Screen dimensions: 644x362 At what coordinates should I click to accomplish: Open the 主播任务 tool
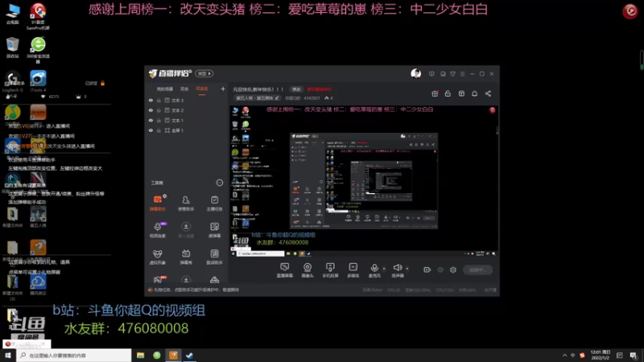click(214, 203)
